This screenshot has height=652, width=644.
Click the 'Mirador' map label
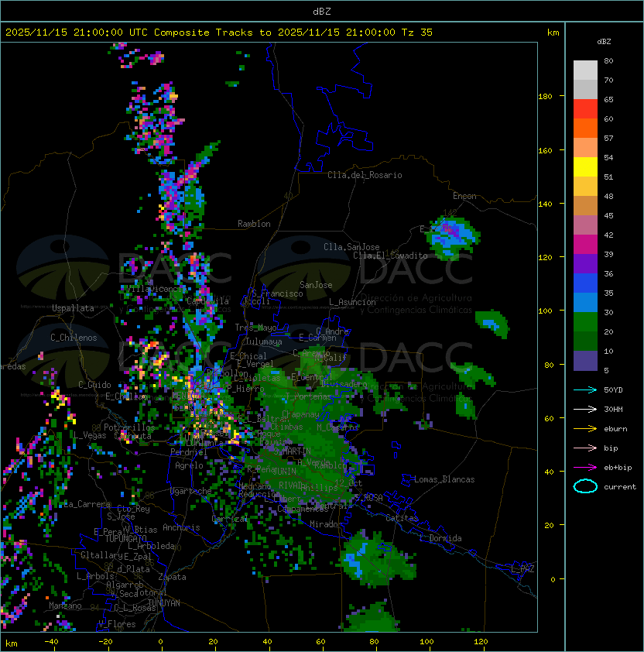point(326,524)
